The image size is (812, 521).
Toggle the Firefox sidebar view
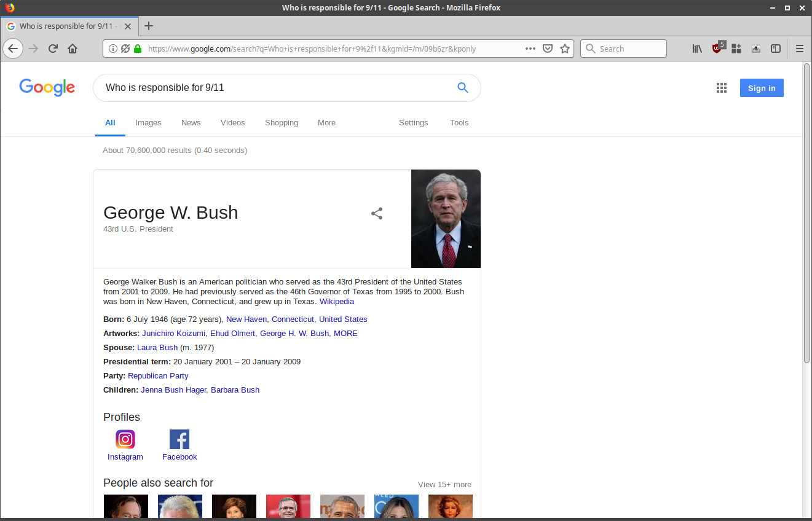(x=776, y=49)
